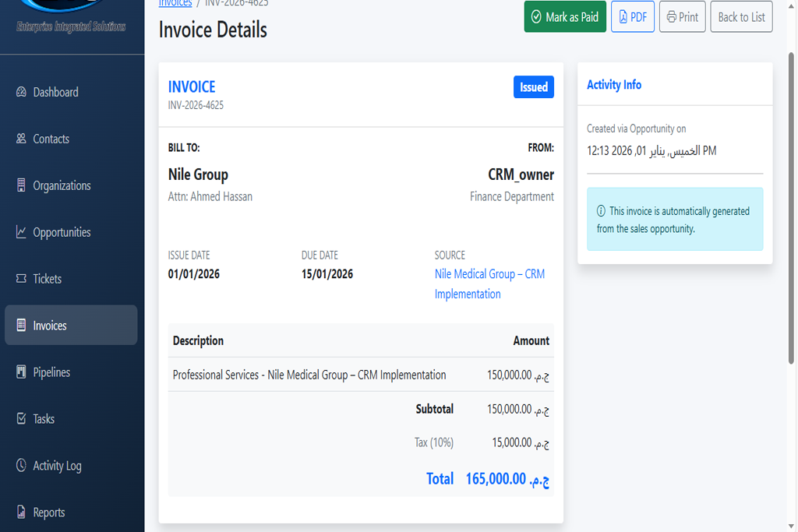Click the Back to List button
The image size is (798, 532).
[x=740, y=16]
